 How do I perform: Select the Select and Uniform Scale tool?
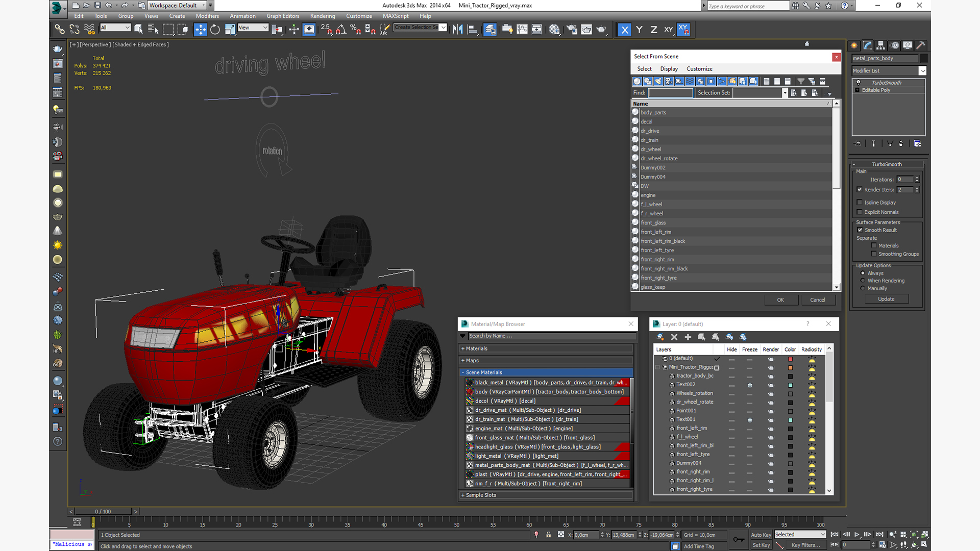click(230, 30)
